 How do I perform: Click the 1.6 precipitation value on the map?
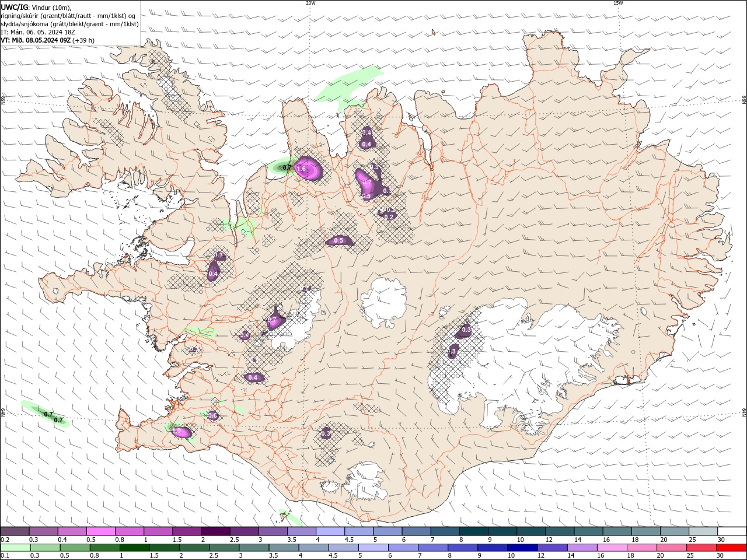click(301, 169)
